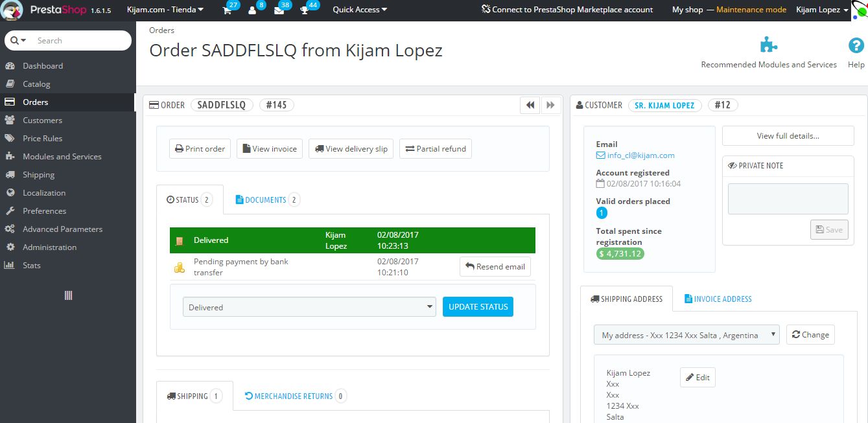Click the View full details button
Screen dimensions: 868x423
(788, 136)
